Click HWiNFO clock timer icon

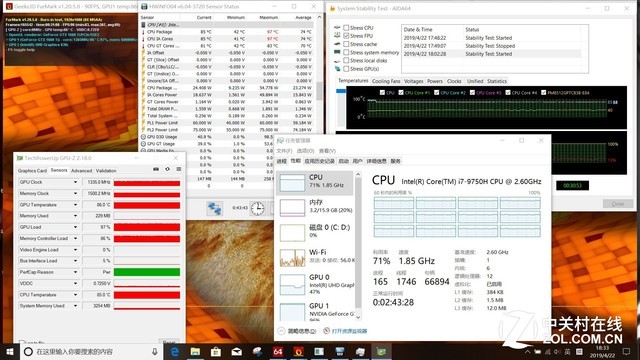pos(258,208)
